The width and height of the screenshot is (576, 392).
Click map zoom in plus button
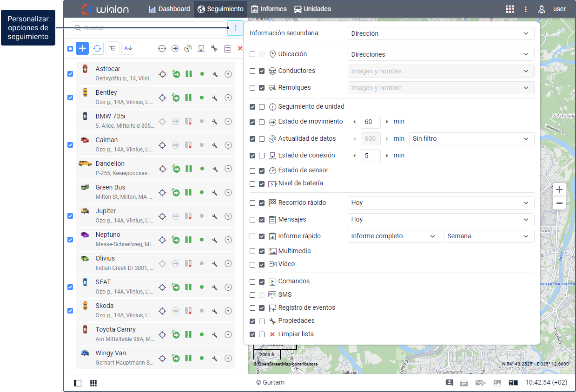(559, 189)
